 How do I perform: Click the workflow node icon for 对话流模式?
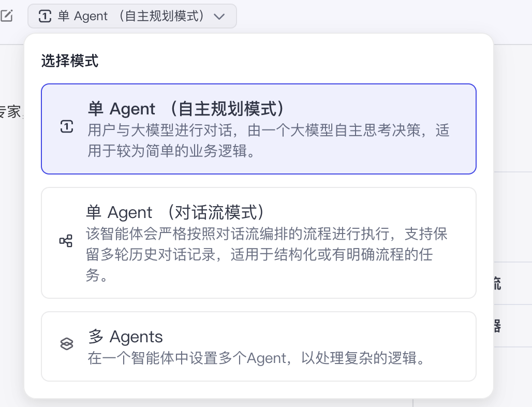tap(66, 241)
